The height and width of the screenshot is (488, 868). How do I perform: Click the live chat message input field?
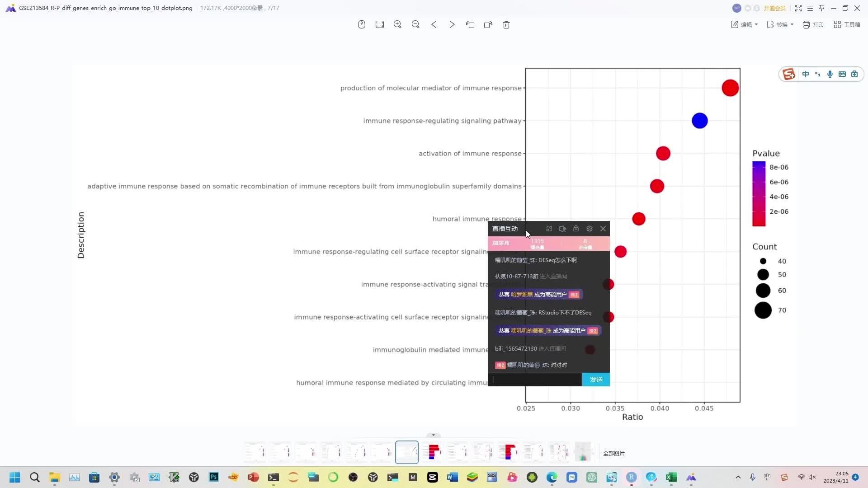coord(535,380)
